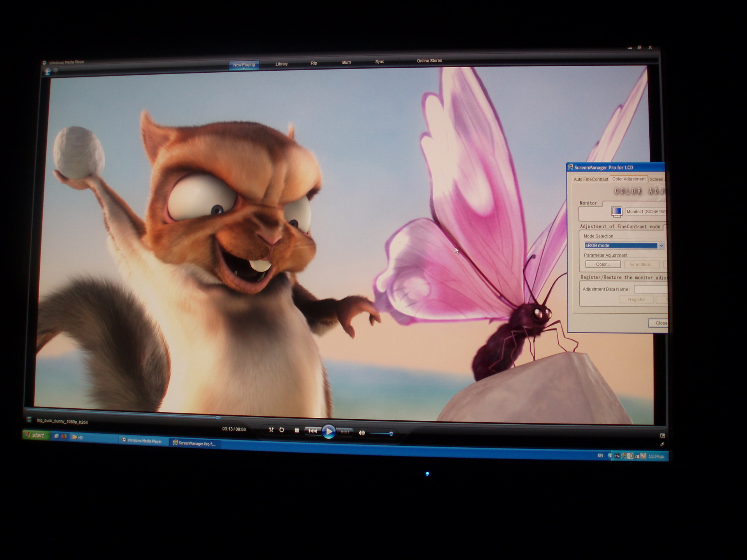The image size is (747, 560).
Task: Toggle shuffle in Windows Media Player
Action: [271, 430]
